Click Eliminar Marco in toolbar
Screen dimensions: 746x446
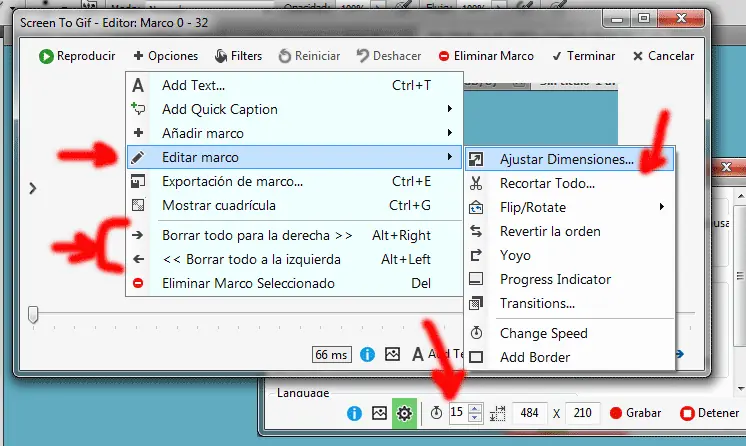pos(486,56)
